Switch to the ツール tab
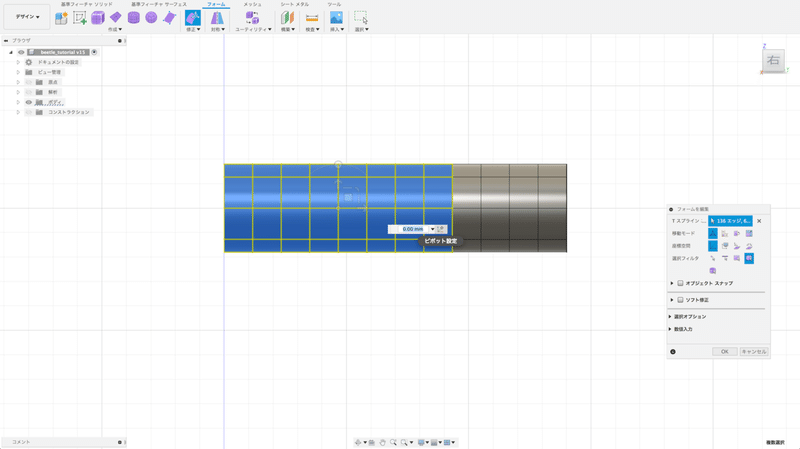Image resolution: width=800 pixels, height=449 pixels. pos(334,4)
